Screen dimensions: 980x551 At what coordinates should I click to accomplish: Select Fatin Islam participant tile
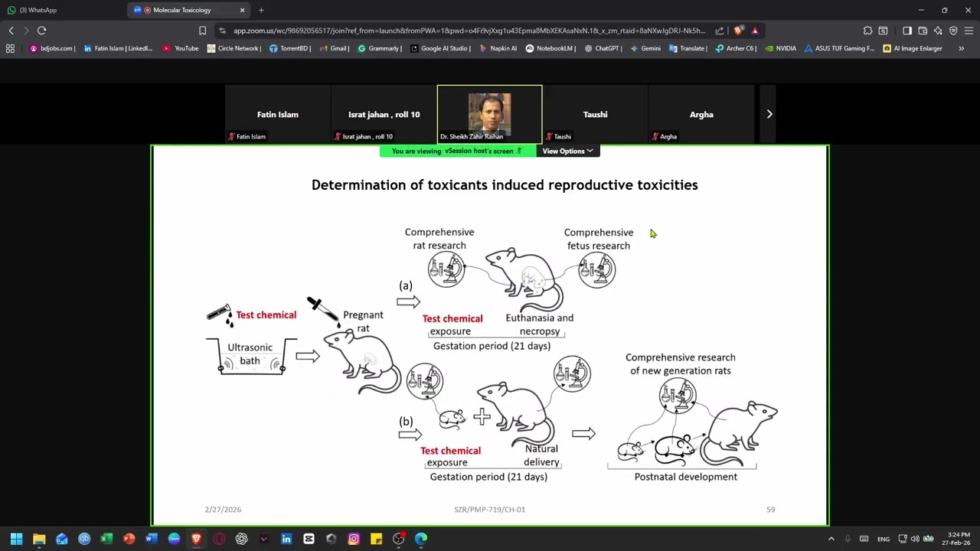(278, 114)
